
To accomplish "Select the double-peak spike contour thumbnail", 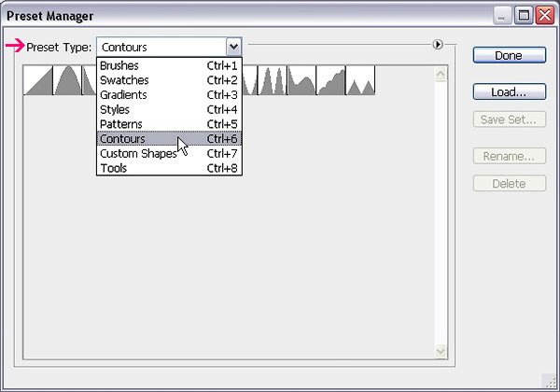I will coord(273,80).
